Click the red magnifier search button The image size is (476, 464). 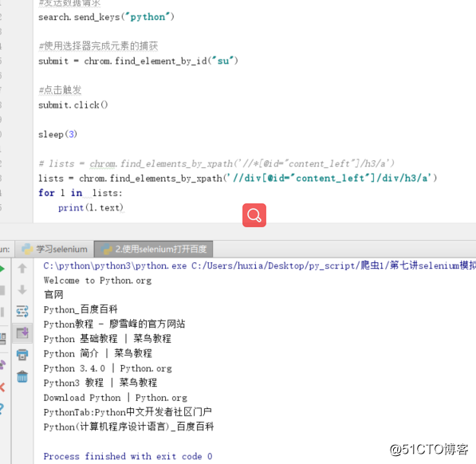(254, 215)
